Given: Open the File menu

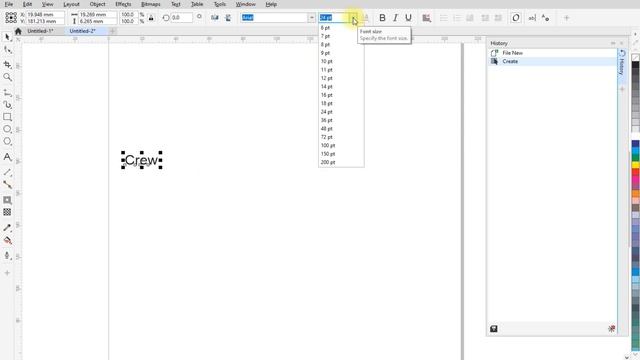Looking at the screenshot, I should [9, 4].
